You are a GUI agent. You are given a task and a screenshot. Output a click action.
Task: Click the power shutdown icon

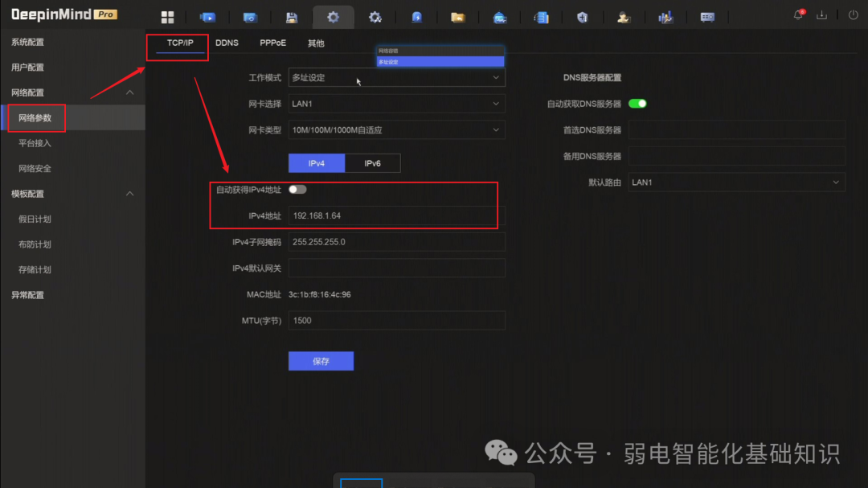[853, 15]
